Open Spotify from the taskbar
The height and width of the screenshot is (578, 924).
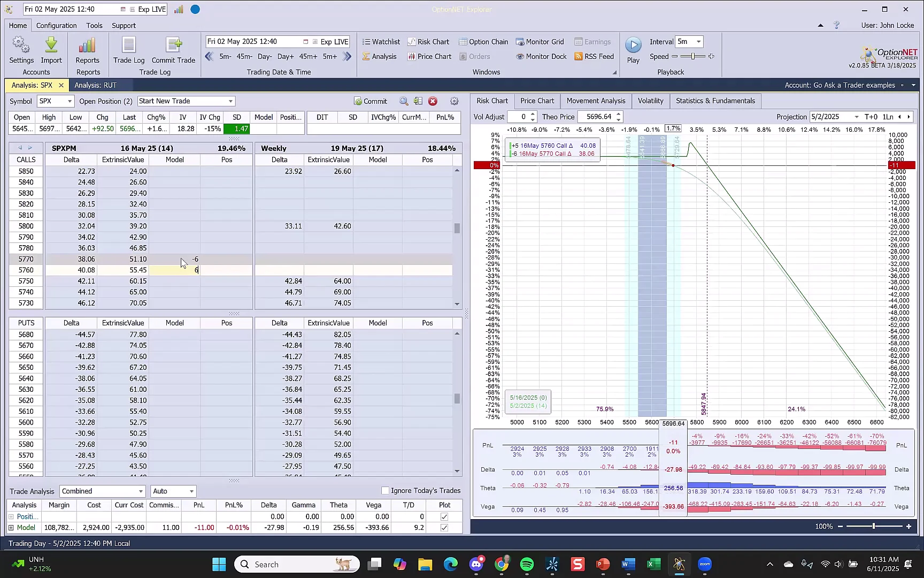tap(527, 564)
